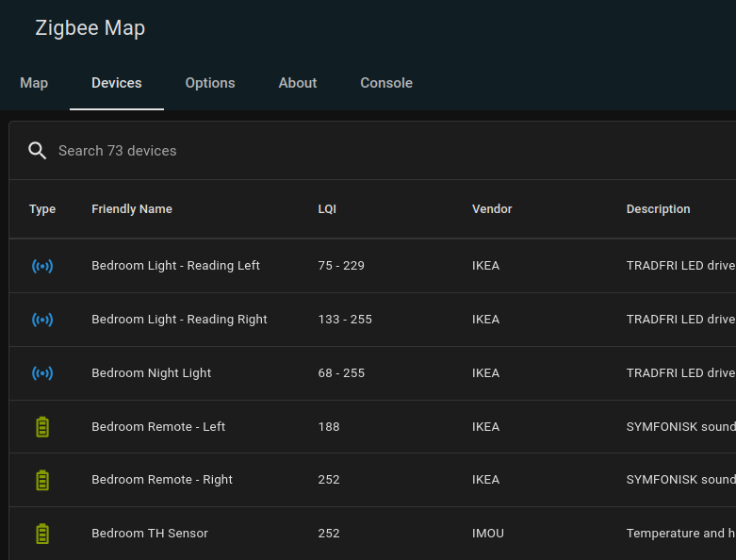Image resolution: width=736 pixels, height=560 pixels.
Task: Open the About tab
Action: [x=298, y=83]
